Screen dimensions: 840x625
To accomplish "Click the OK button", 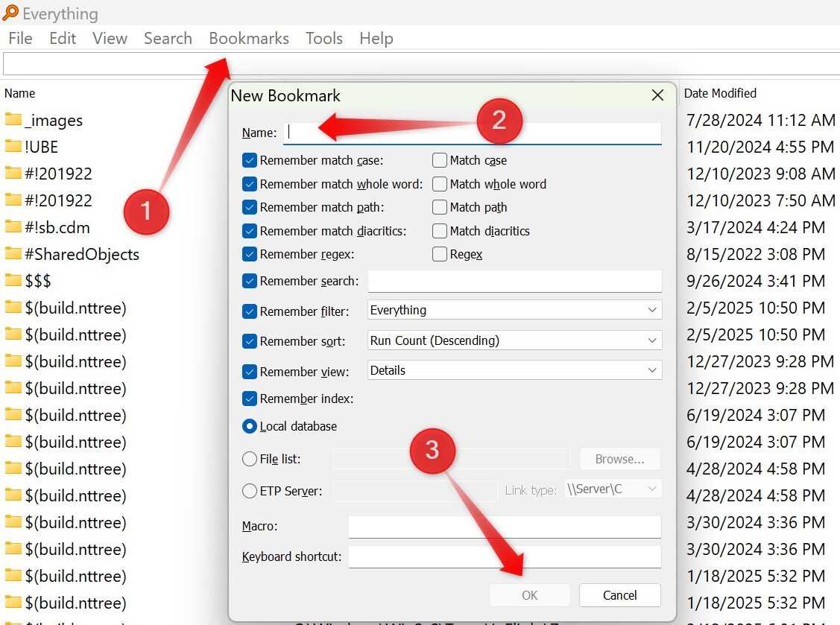I will click(528, 594).
